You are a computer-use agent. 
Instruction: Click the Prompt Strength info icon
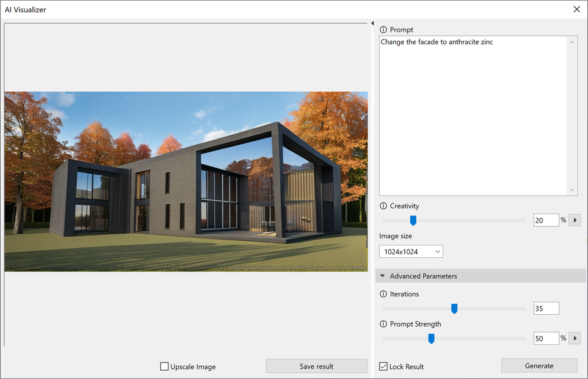[x=383, y=324]
